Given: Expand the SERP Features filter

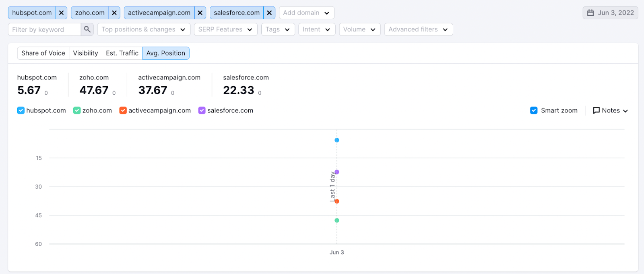Looking at the screenshot, I should click(x=225, y=29).
